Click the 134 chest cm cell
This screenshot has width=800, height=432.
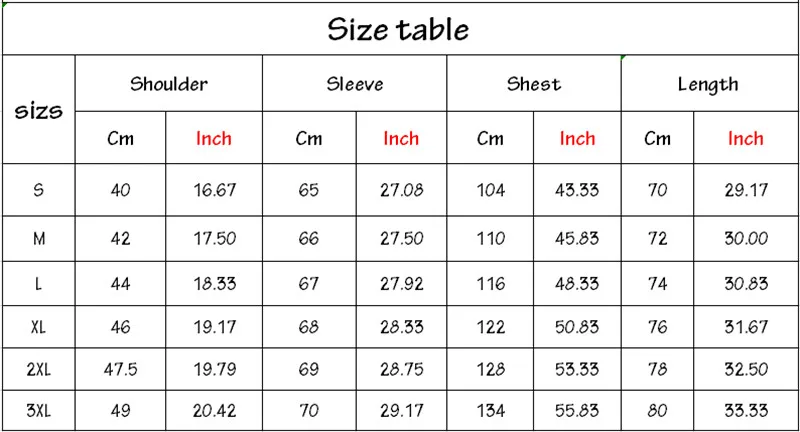(490, 411)
